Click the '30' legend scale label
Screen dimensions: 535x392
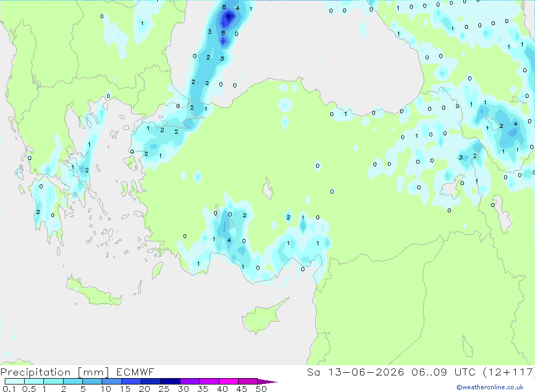point(184,389)
